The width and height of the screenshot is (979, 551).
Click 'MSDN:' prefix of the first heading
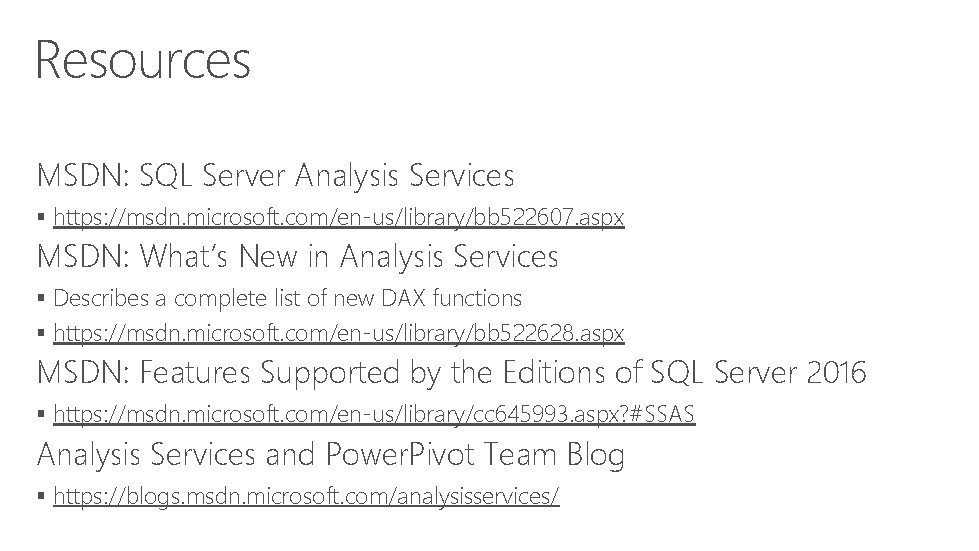(x=83, y=175)
